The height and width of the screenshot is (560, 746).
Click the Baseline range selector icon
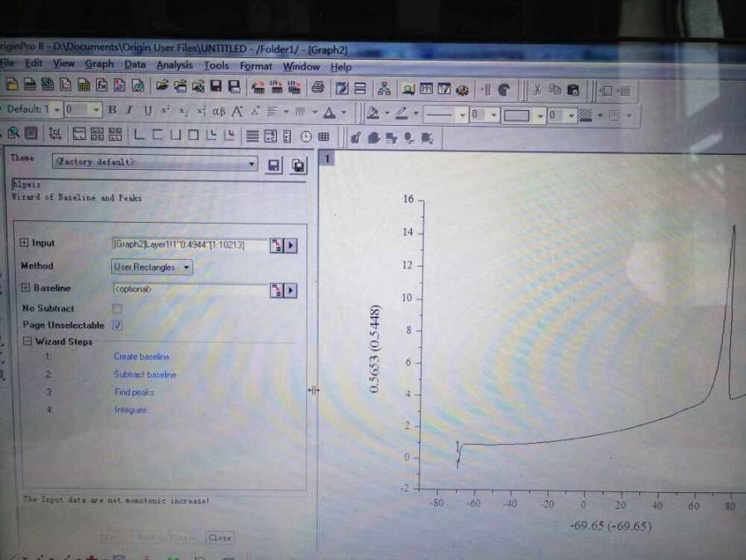click(x=276, y=290)
